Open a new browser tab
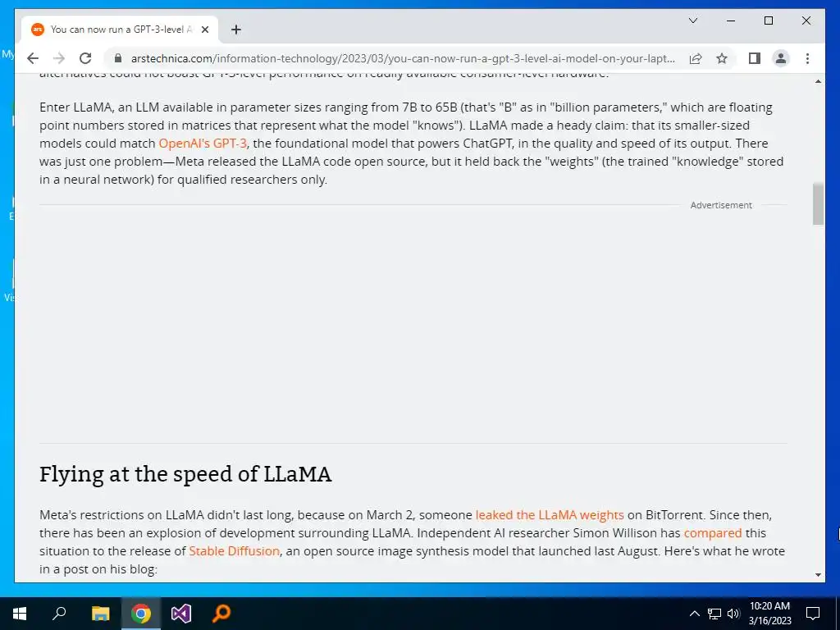 pos(235,30)
